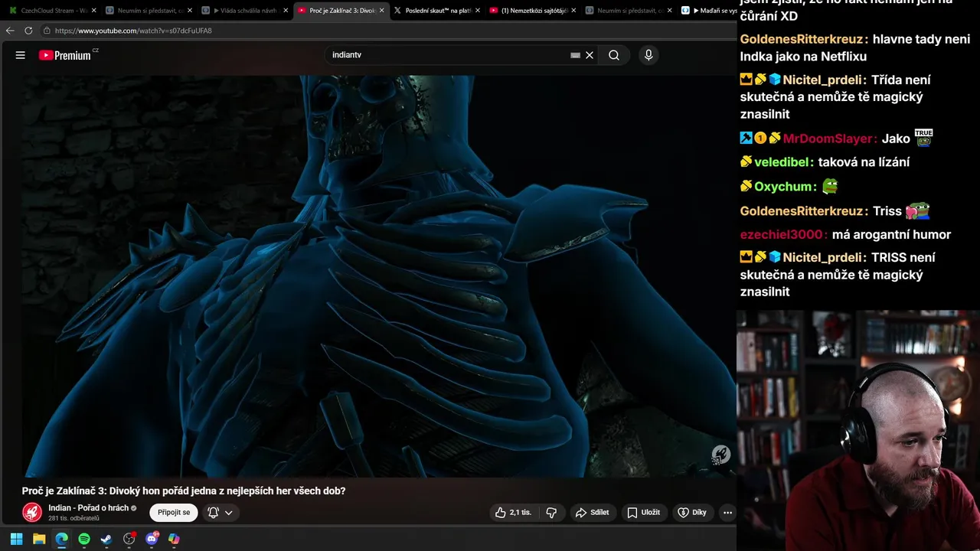Image resolution: width=980 pixels, height=551 pixels.
Task: Open Steam from taskbar
Action: click(106, 539)
